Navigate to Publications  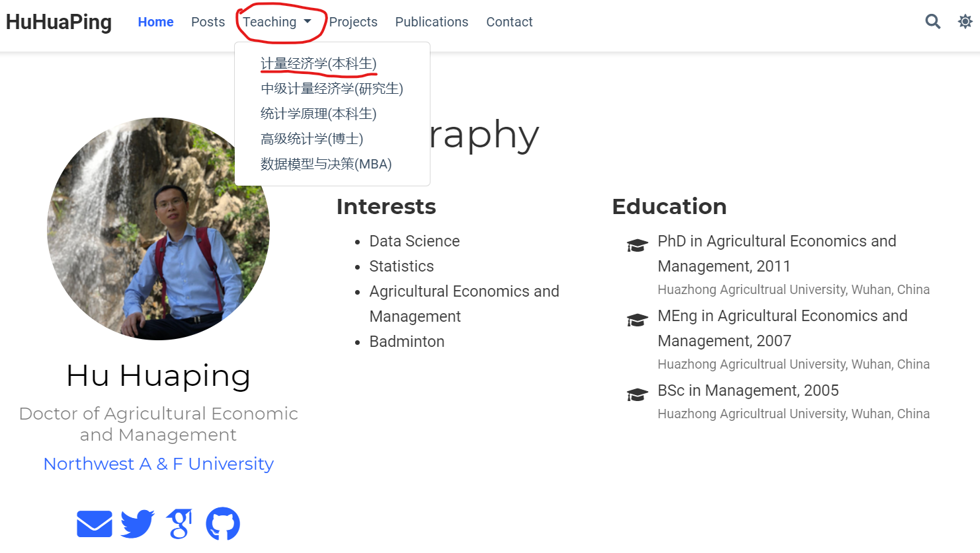point(432,22)
